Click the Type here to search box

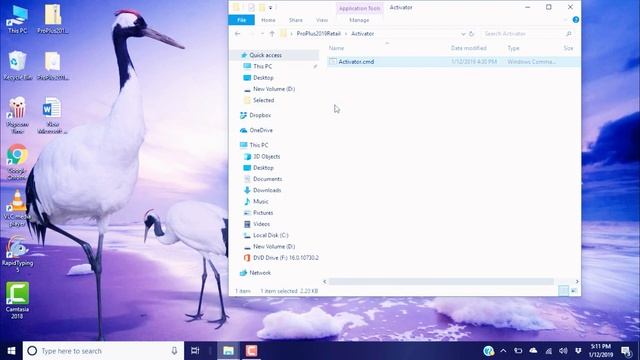point(104,351)
